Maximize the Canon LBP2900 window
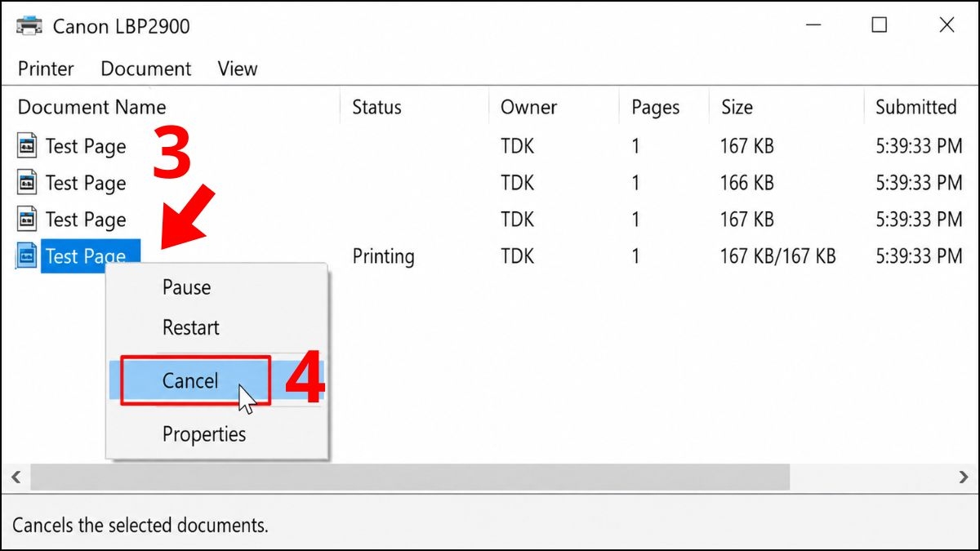 [x=879, y=25]
